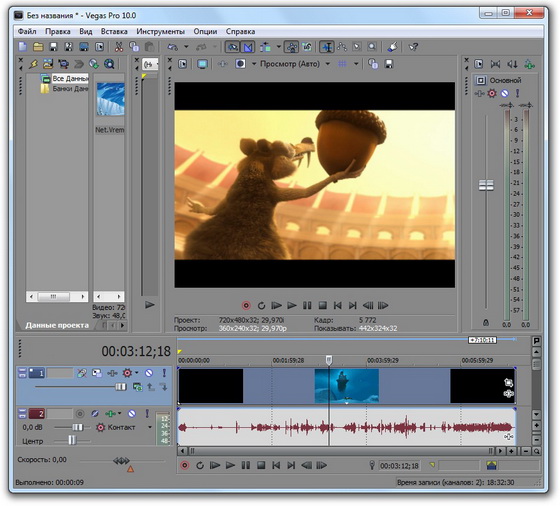Open the Опции menu
This screenshot has height=506, width=560.
(x=205, y=31)
